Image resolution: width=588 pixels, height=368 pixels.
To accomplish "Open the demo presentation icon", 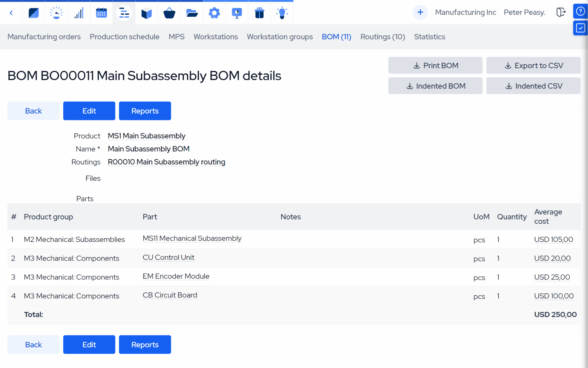I will [237, 13].
